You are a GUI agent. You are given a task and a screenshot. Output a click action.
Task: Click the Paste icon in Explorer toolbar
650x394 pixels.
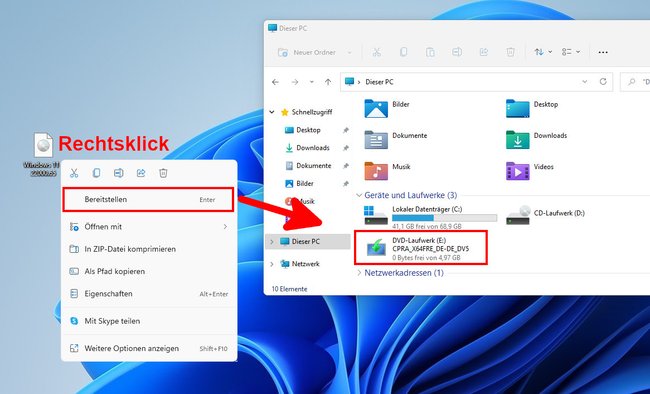tap(430, 52)
